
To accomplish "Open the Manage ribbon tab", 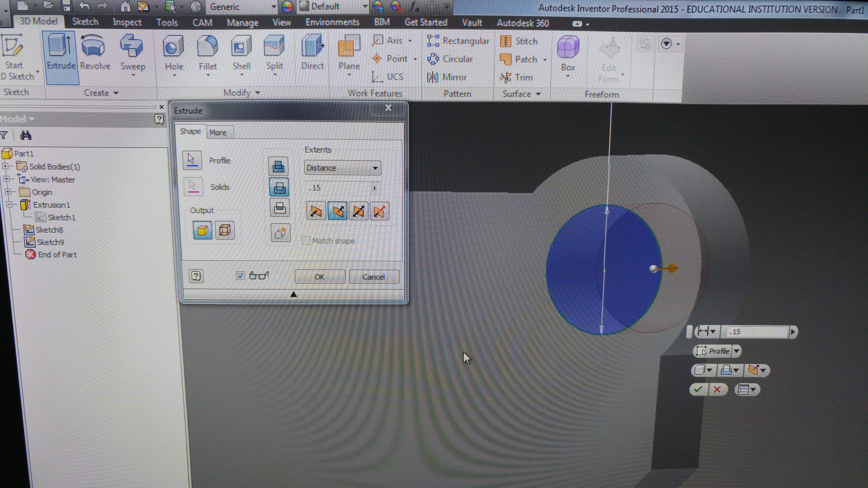I will 242,23.
